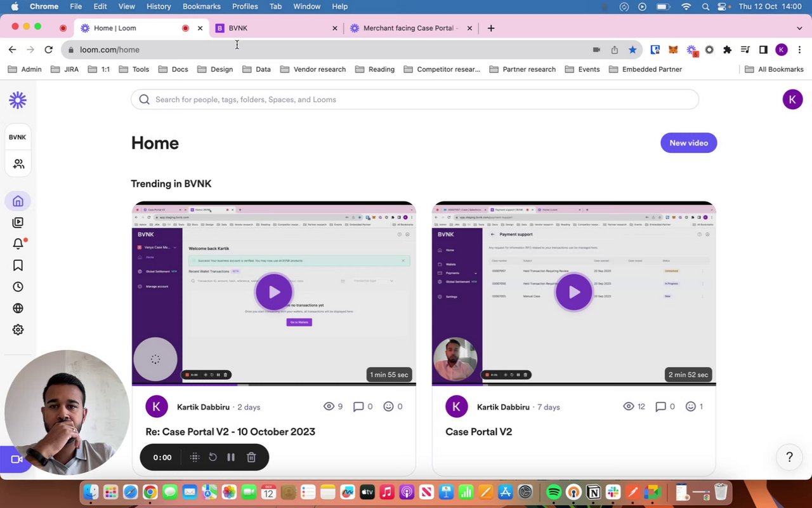Toggle the Chrome side panel icon
This screenshot has height=508, width=812.
click(x=763, y=50)
